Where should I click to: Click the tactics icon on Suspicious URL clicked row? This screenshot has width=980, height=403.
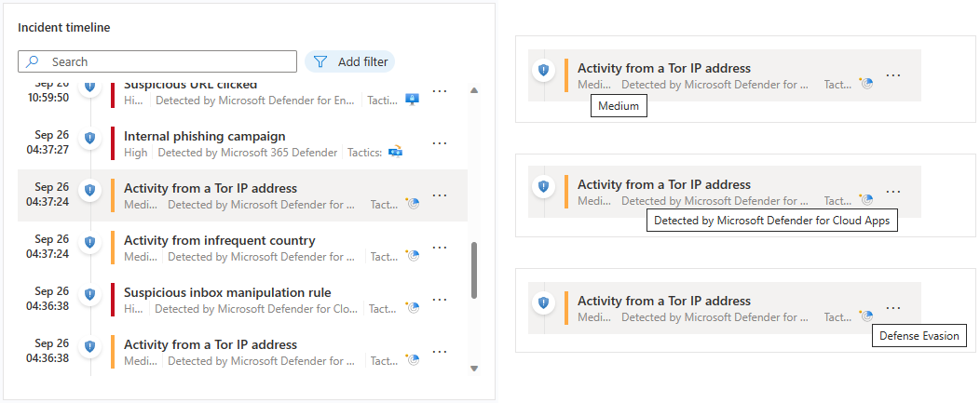[412, 100]
